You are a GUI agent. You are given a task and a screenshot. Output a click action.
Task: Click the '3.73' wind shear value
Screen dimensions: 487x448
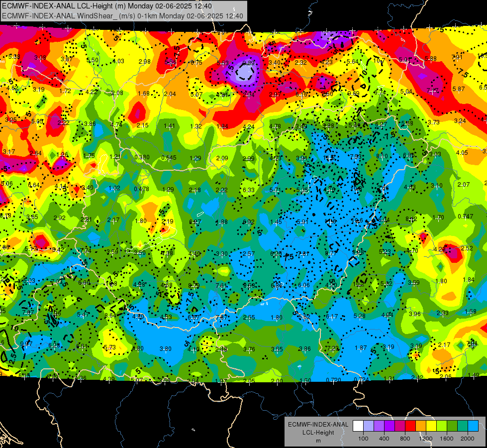point(434,122)
